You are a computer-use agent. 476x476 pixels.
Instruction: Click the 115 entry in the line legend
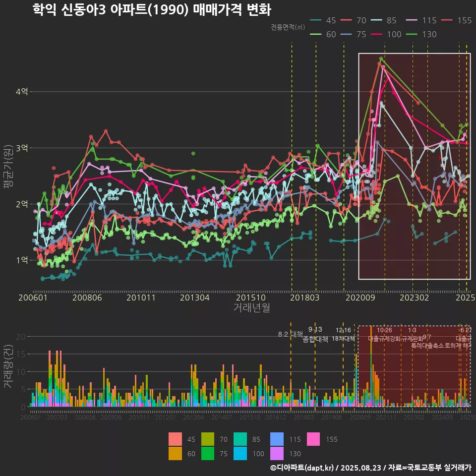coord(421,20)
